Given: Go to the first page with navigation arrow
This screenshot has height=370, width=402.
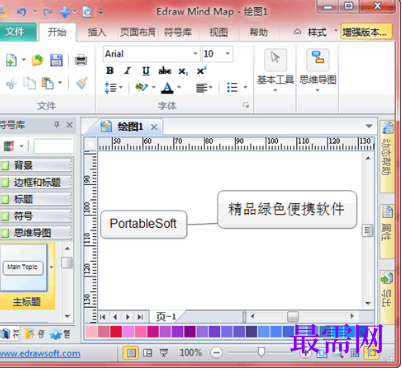Looking at the screenshot, I should [103, 317].
